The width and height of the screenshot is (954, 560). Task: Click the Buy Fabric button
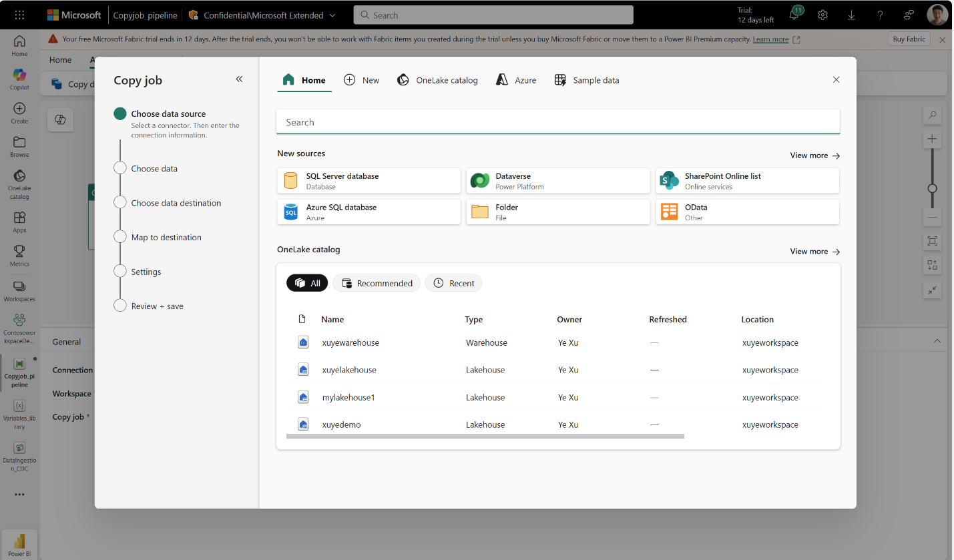[909, 39]
